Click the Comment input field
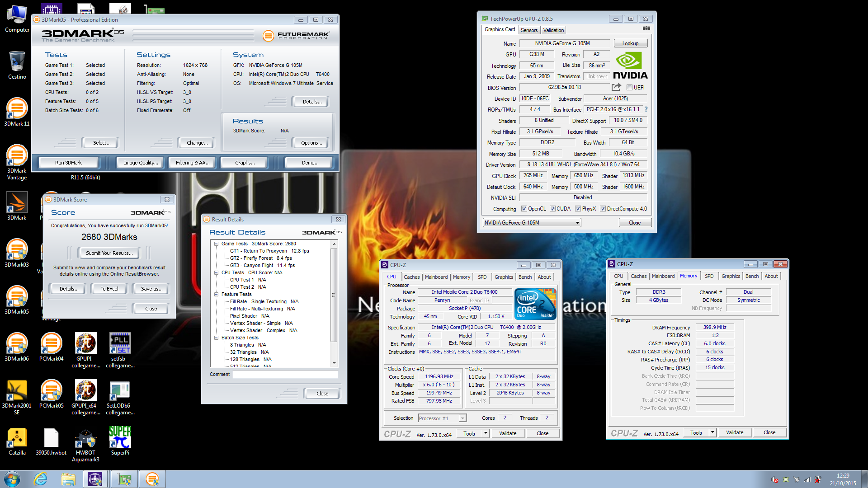Viewport: 868px width, 488px height. (x=285, y=374)
